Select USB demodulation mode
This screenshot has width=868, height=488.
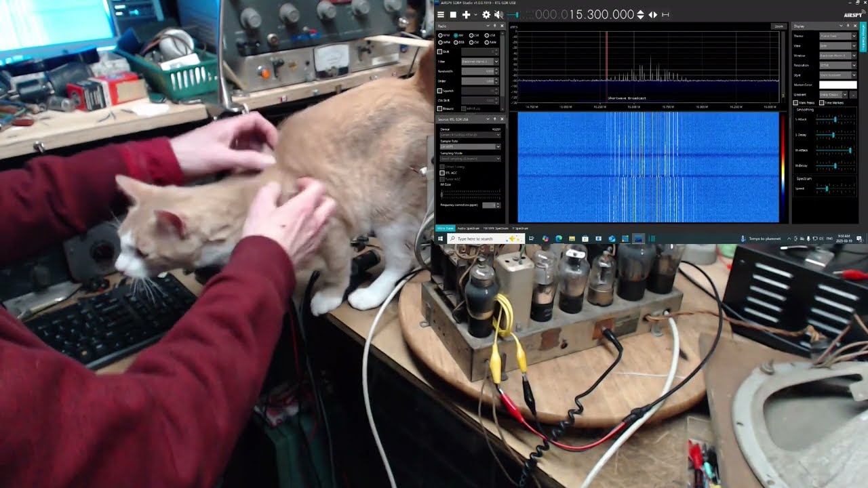(490, 35)
